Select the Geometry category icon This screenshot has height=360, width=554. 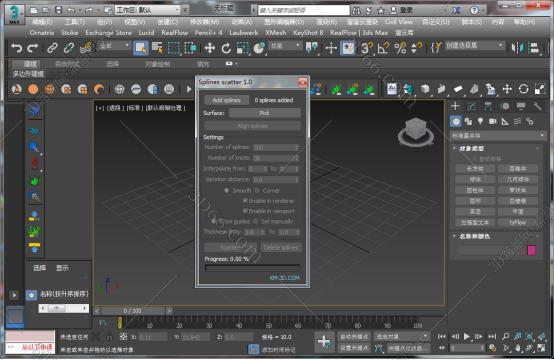pyautogui.click(x=456, y=122)
